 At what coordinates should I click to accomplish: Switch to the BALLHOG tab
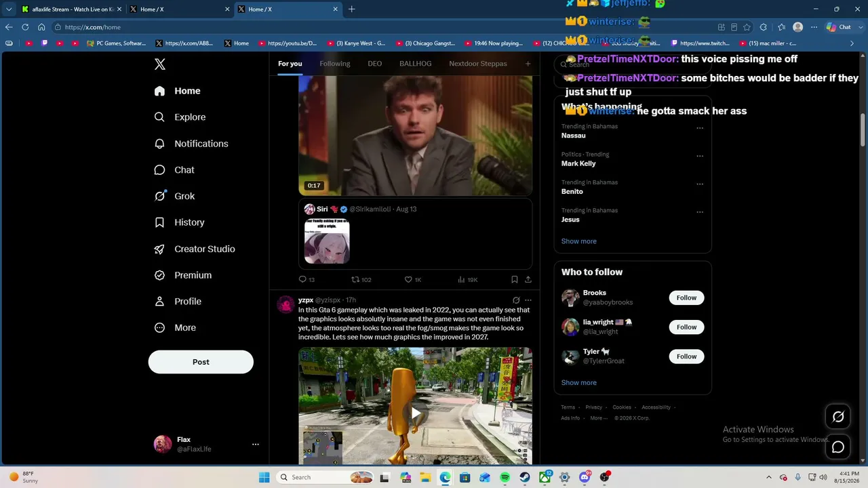[416, 64]
